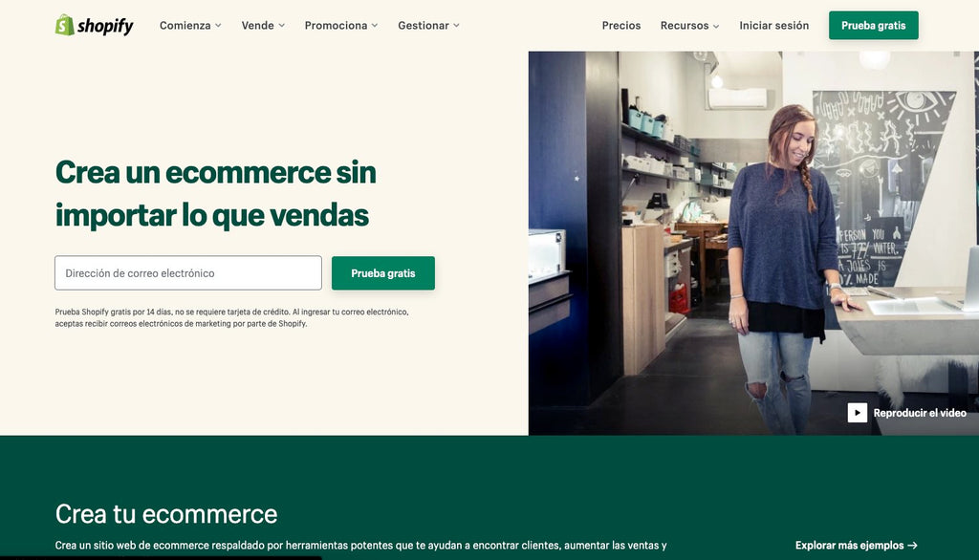Open the Comienza menu
This screenshot has height=560, width=979.
coord(185,26)
